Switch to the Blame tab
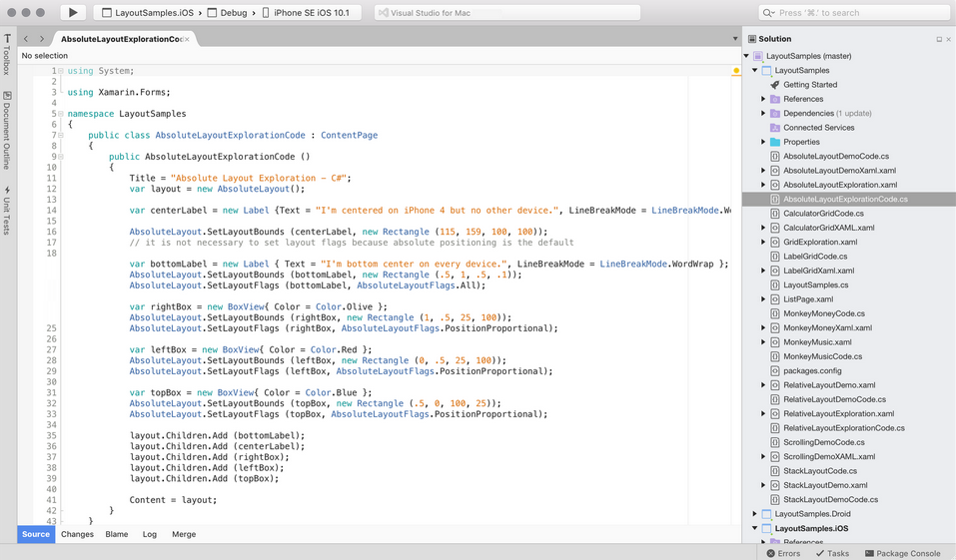 coord(117,534)
